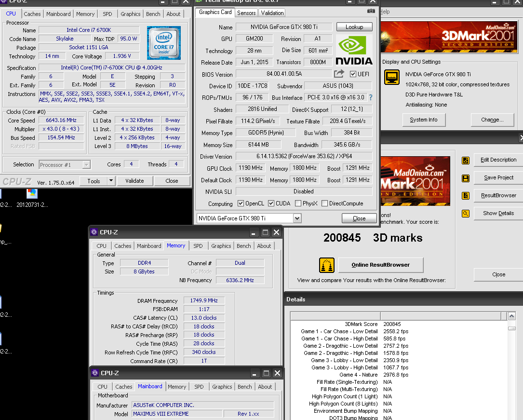This screenshot has height=420, width=523.
Task: Open the Processor #1 selection dropdown
Action: click(x=86, y=165)
